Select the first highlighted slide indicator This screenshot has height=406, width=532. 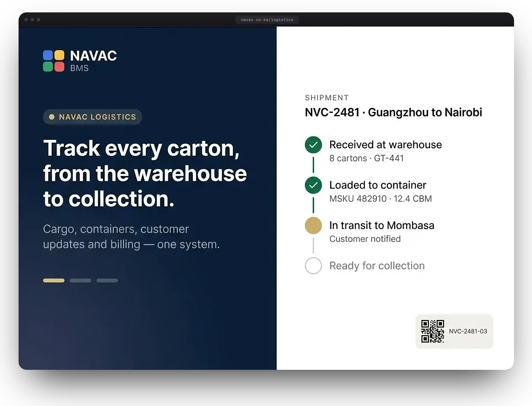54,280
